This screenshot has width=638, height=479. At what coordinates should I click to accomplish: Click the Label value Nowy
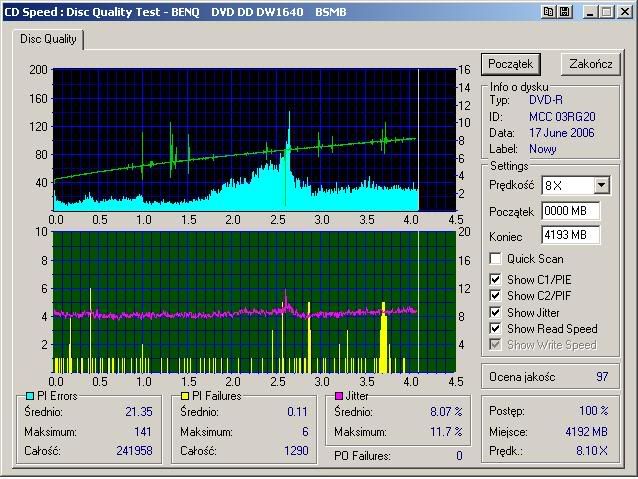542,149
